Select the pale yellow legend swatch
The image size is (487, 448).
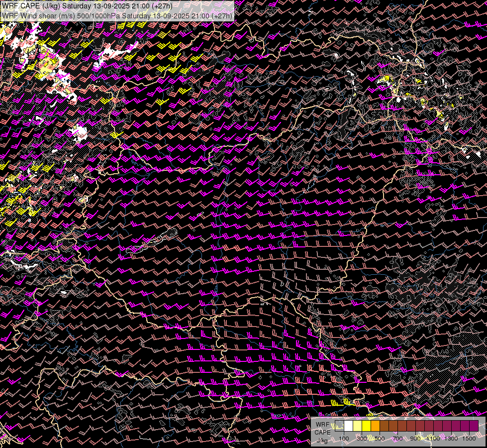tap(358, 426)
